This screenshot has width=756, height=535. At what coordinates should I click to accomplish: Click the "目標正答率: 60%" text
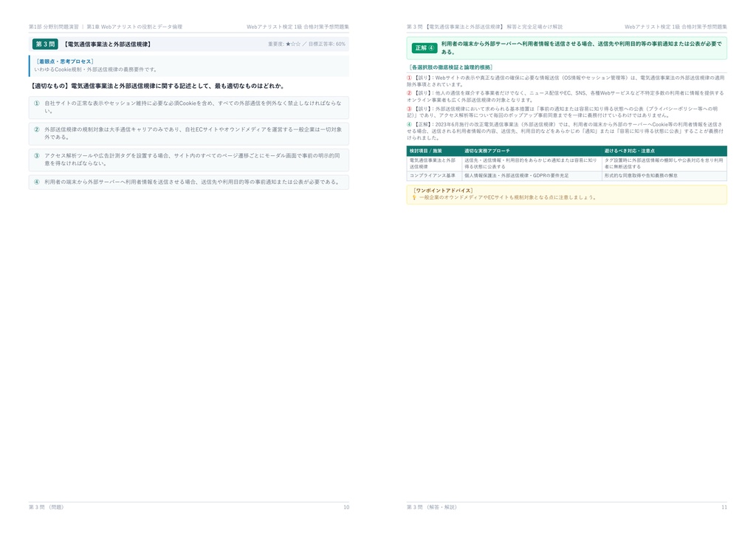(327, 44)
